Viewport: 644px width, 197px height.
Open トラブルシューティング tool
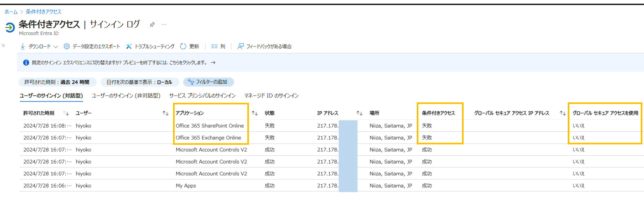click(150, 46)
